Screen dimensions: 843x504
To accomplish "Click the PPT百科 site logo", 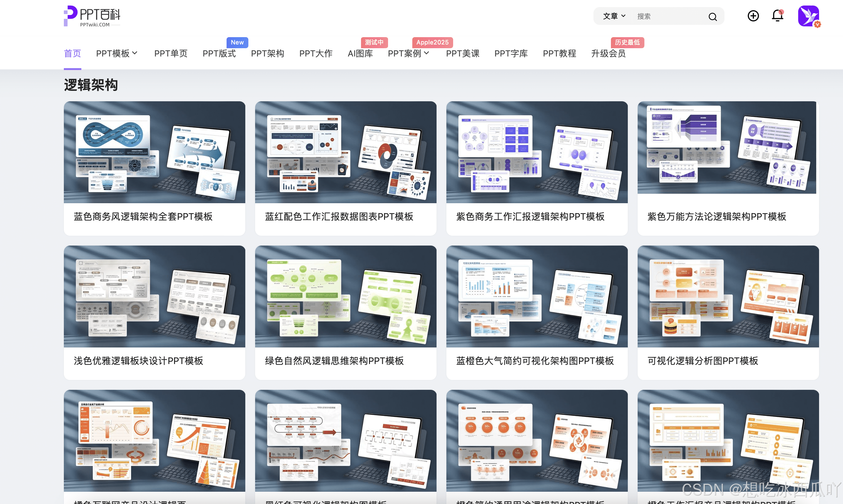I will (x=92, y=16).
